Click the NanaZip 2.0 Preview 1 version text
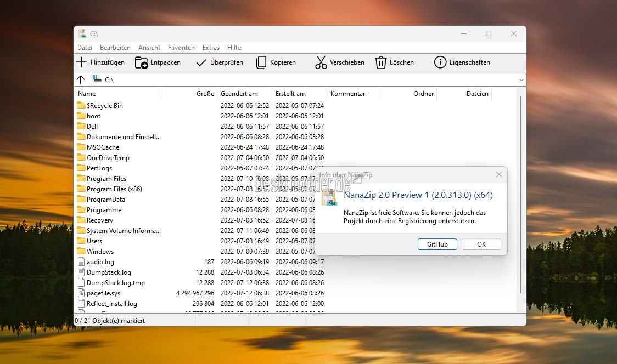Screen dimensions: 617x364 click(418, 195)
